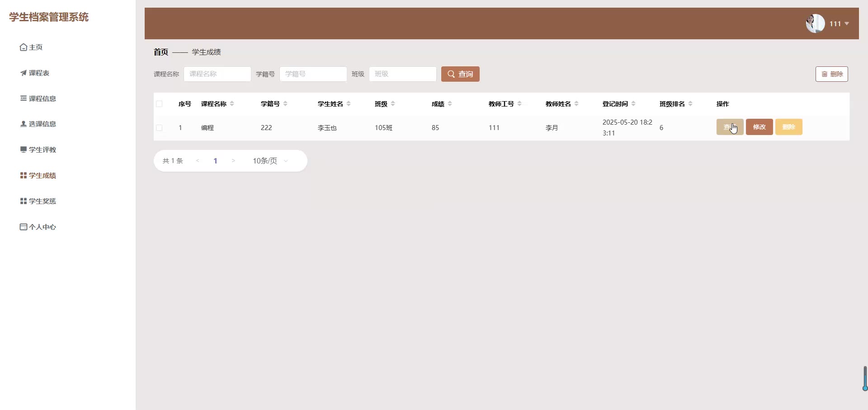Screen dimensions: 868x410
Task: Click the monitor icon next to 学生评教
Action: pyautogui.click(x=24, y=150)
